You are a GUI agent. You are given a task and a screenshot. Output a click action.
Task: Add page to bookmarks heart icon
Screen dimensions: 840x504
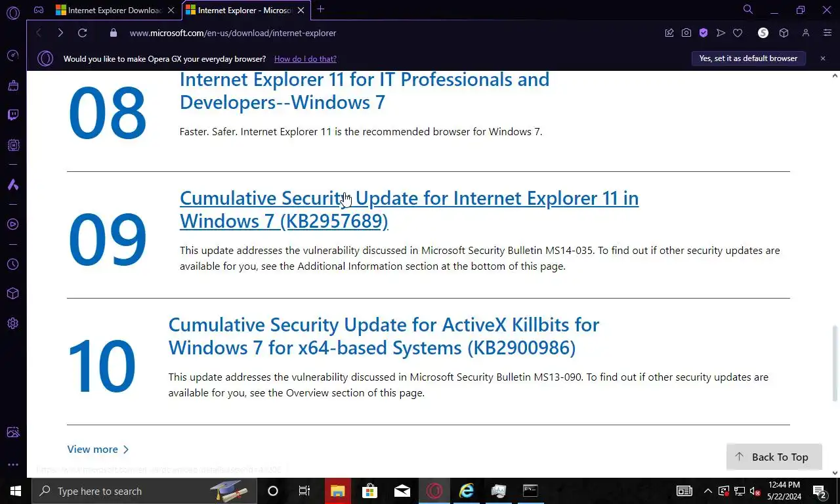(x=738, y=33)
